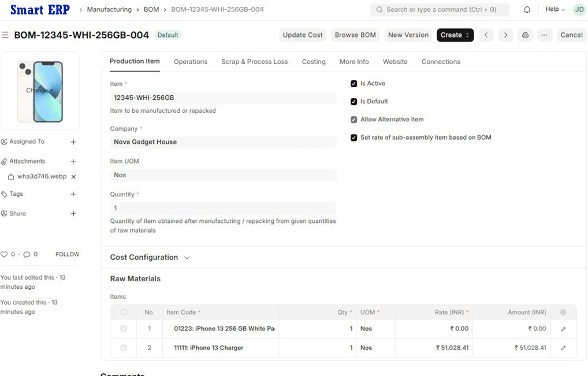Image resolution: width=588 pixels, height=376 pixels.
Task: Open the Create dropdown button
Action: [455, 35]
